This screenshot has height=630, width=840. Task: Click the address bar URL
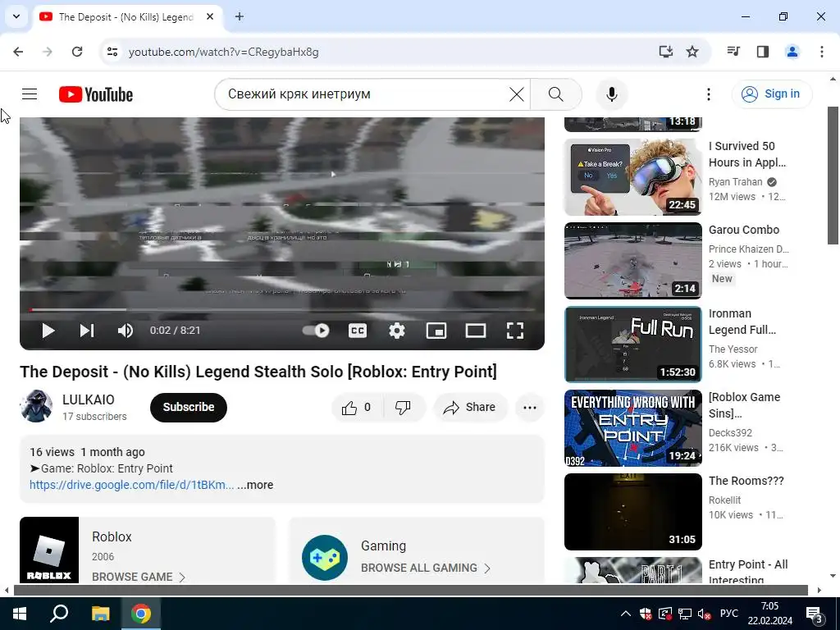click(x=223, y=52)
